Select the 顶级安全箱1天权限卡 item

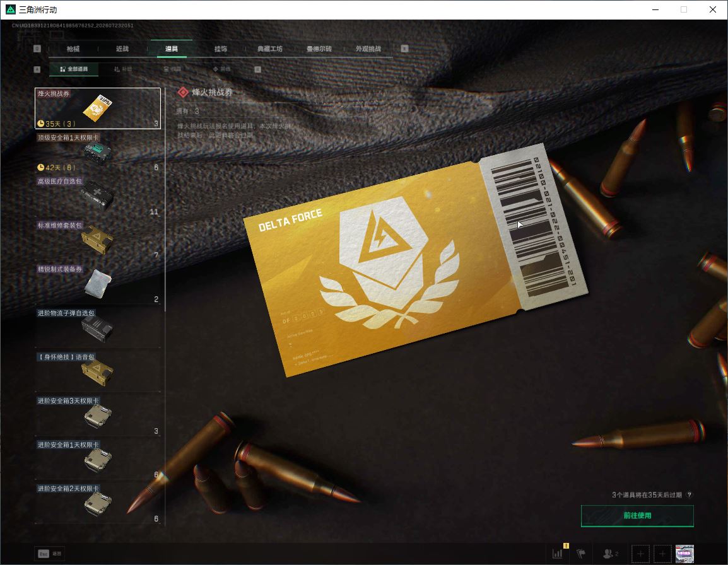(98, 152)
